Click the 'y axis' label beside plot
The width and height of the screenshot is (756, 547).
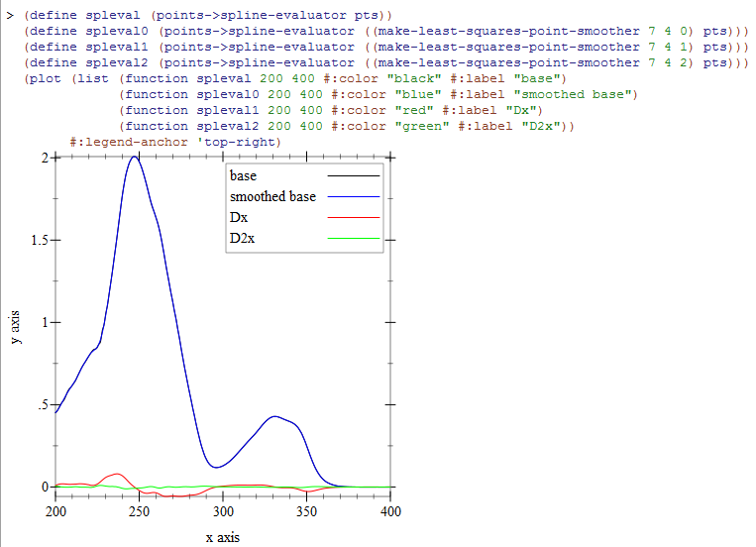point(15,327)
